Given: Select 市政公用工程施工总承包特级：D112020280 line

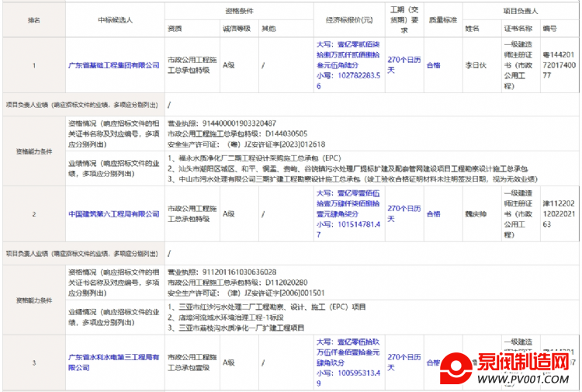Looking at the screenshot, I should [x=237, y=283].
